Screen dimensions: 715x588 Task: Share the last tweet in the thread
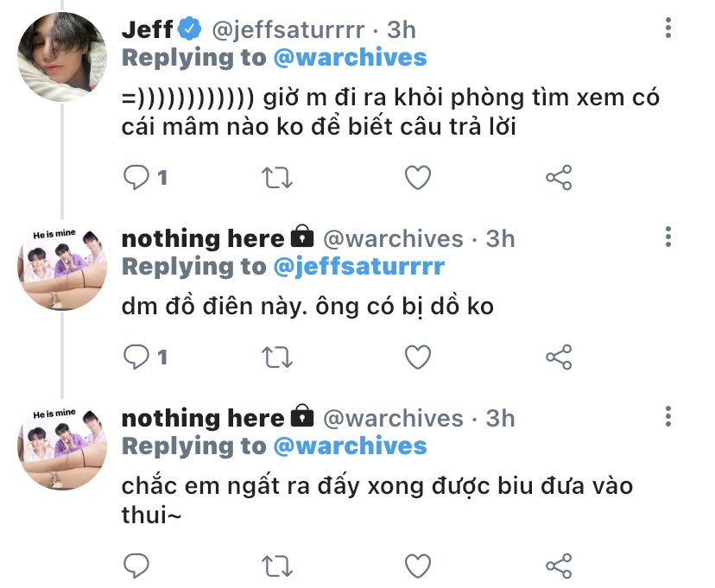point(559,566)
